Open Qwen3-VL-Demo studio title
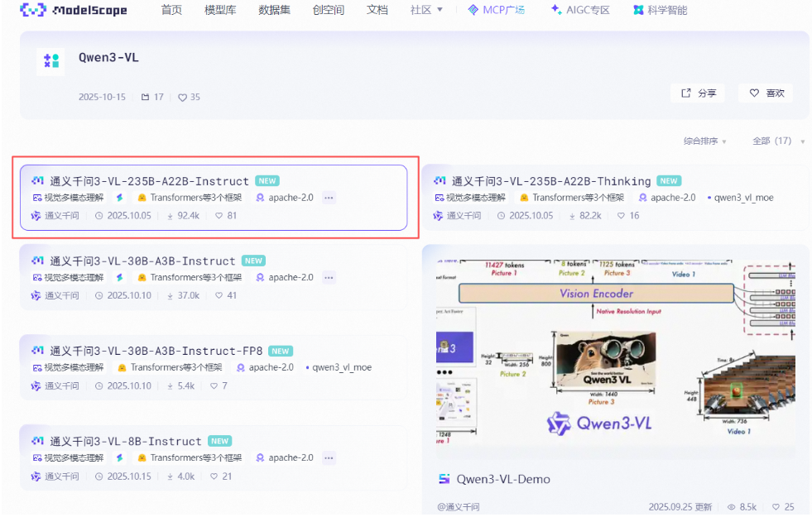812x517 pixels. [502, 479]
